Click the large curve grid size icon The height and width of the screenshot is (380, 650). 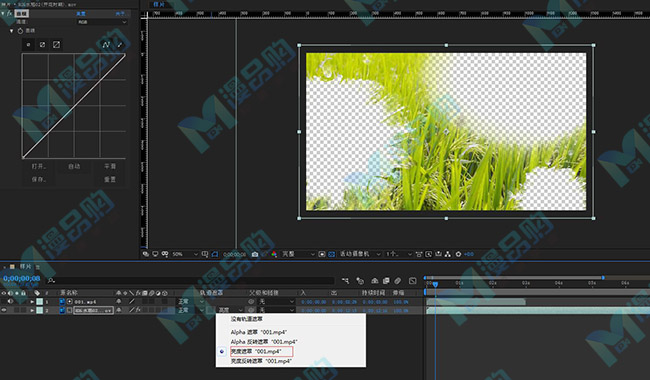coord(56,44)
